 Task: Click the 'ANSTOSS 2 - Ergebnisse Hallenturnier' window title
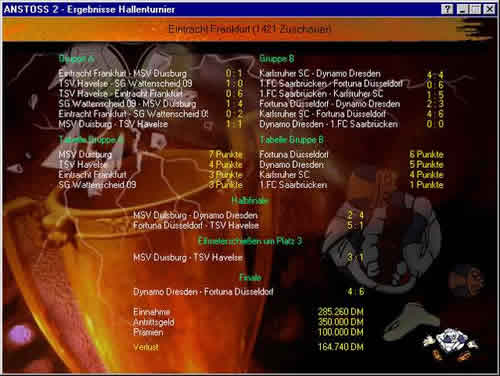pos(89,9)
